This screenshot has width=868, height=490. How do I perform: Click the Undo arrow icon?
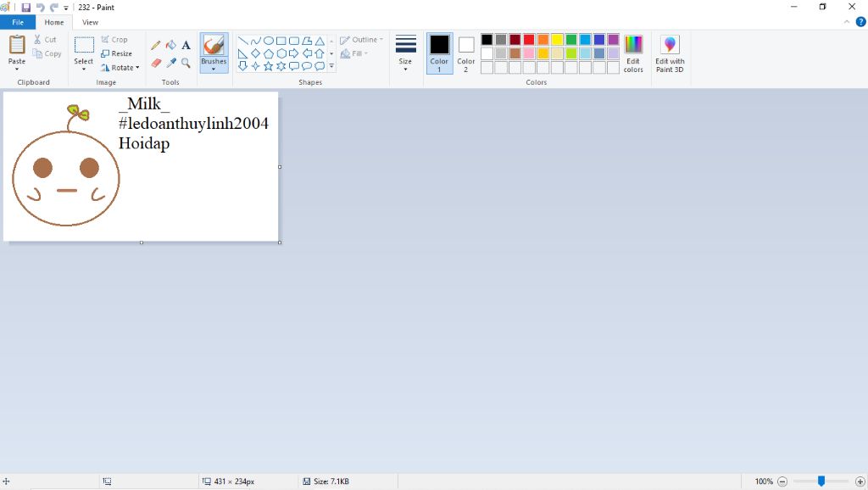coord(40,7)
